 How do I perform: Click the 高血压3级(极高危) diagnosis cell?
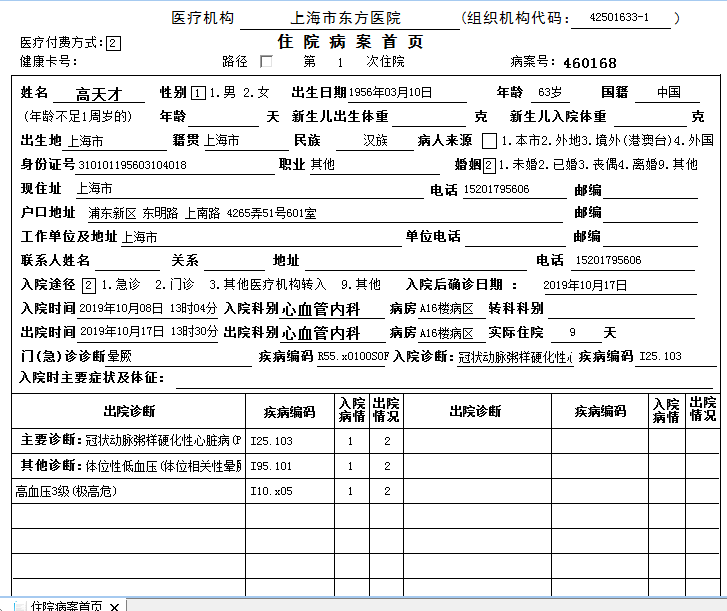[x=128, y=491]
